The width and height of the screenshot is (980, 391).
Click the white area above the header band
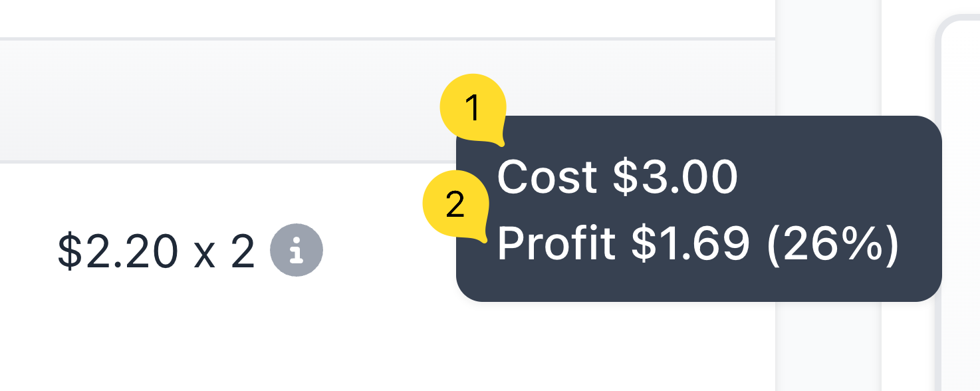click(x=332, y=17)
